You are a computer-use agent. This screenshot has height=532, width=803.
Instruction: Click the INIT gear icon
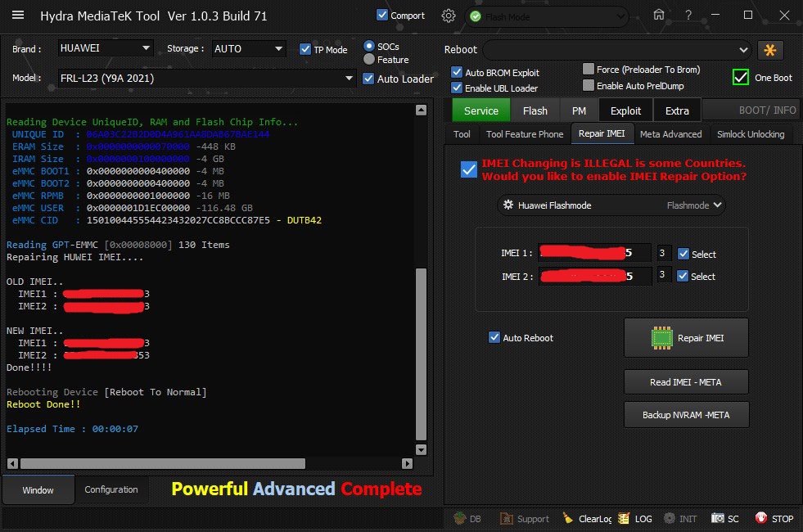[x=669, y=518]
